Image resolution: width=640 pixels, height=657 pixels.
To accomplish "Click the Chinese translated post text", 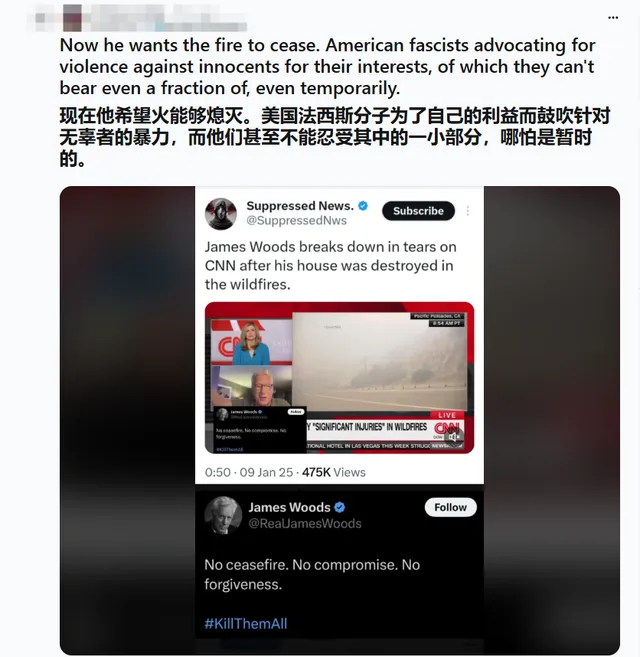I will tap(334, 137).
